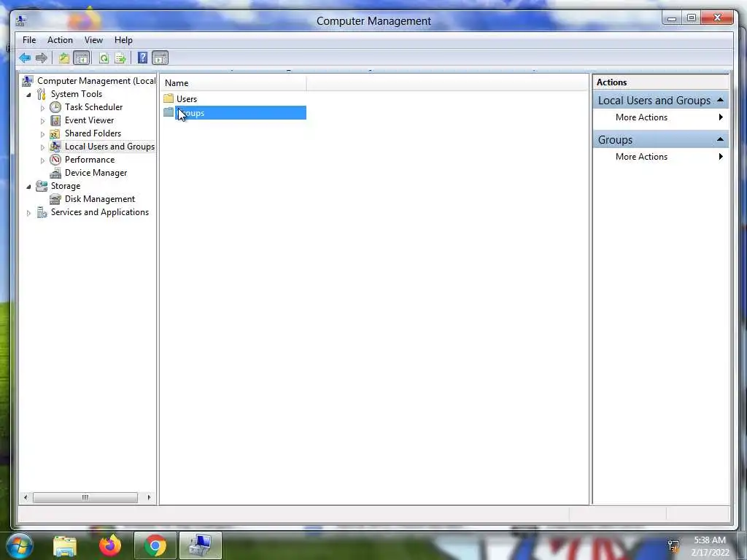Expand the Performance node
The width and height of the screenshot is (747, 560).
coord(42,160)
